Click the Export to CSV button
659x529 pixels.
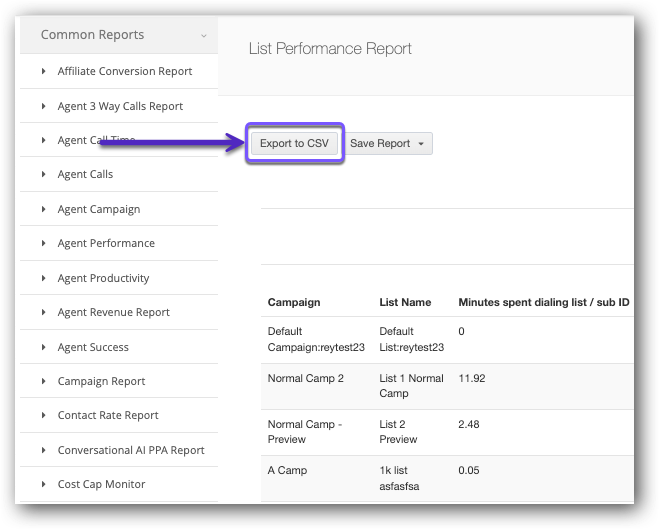(294, 143)
